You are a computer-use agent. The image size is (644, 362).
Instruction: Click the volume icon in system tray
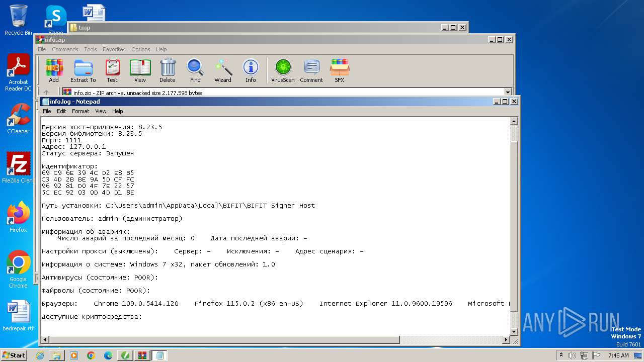tap(572, 355)
